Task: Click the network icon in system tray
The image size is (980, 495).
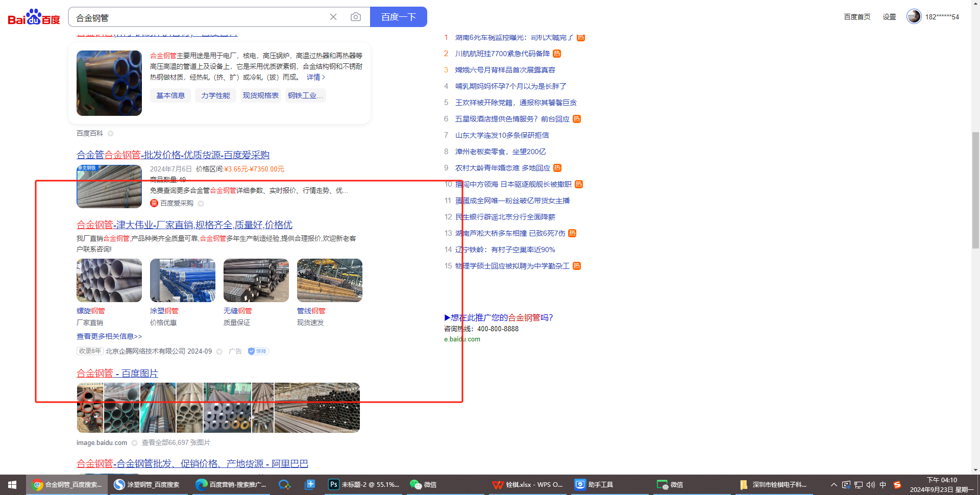Action: pyautogui.click(x=859, y=485)
